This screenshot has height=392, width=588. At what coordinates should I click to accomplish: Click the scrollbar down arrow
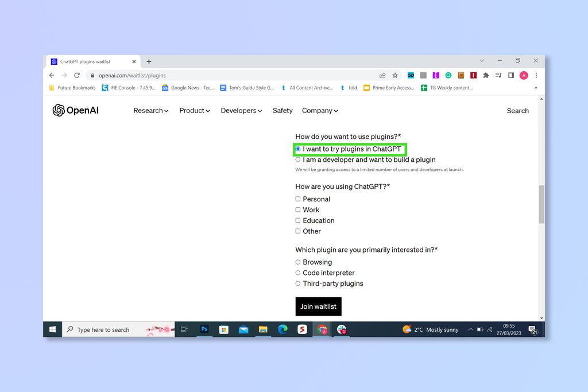[541, 318]
